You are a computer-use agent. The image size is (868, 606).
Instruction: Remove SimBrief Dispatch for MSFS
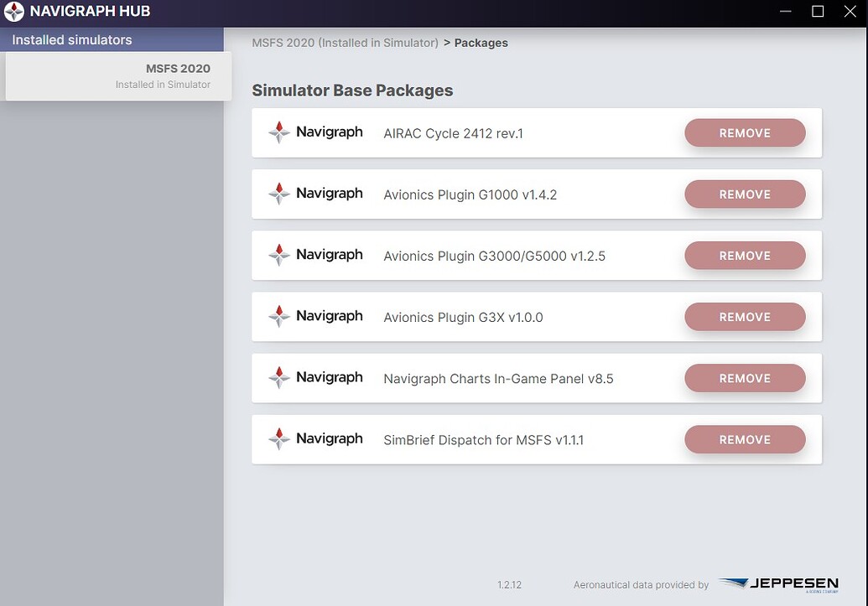pos(745,439)
